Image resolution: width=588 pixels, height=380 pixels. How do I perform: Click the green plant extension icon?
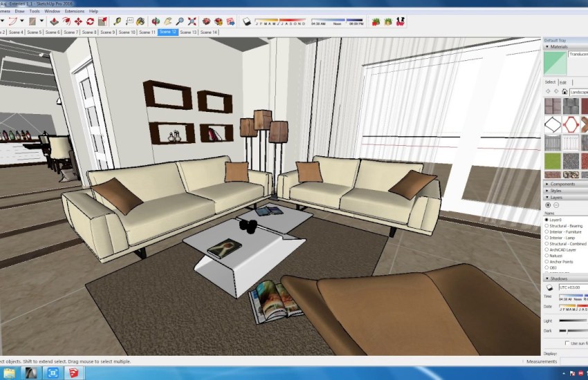point(388,21)
